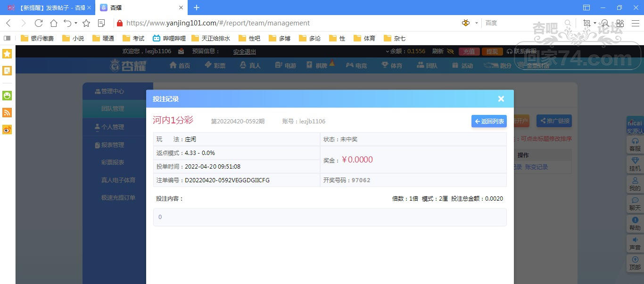Click the 返回列表 button
Image resolution: width=644 pixels, height=284 pixels.
click(x=489, y=121)
